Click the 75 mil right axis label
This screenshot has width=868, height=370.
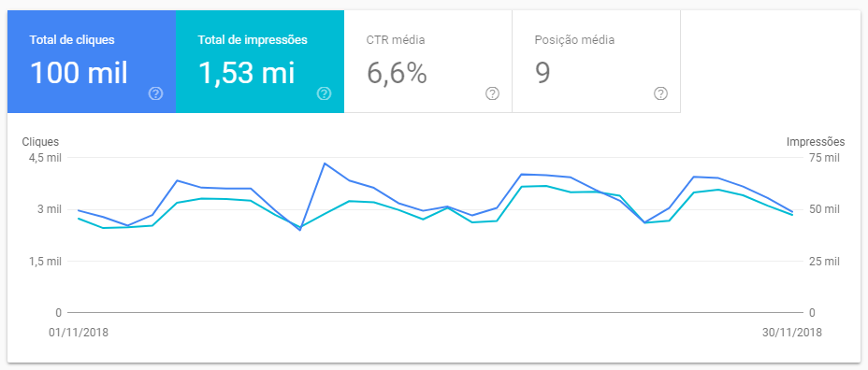[x=824, y=158]
